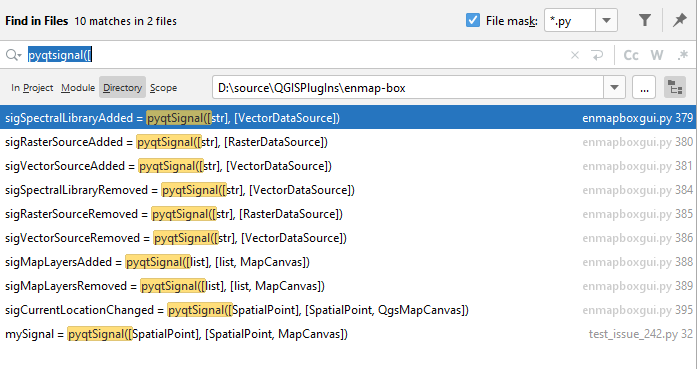Toggle Words (W) whole-word option
The image size is (697, 369).
(657, 55)
